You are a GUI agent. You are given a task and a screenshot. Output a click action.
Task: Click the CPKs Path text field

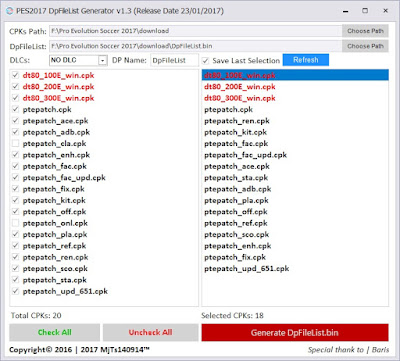click(x=196, y=31)
